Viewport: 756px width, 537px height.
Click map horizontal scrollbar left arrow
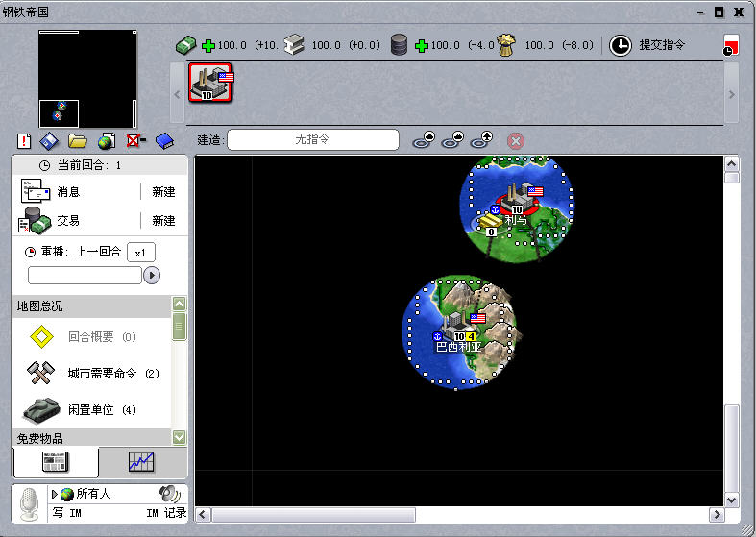pyautogui.click(x=202, y=515)
